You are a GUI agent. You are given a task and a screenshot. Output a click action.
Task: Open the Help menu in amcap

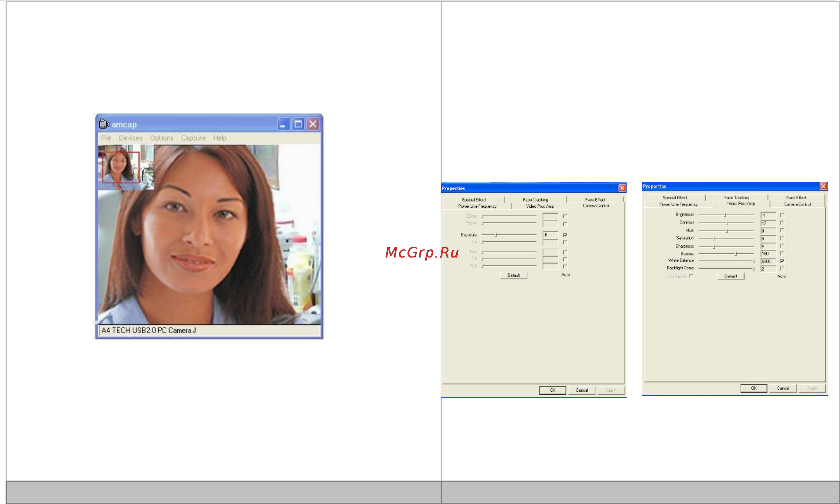point(220,138)
